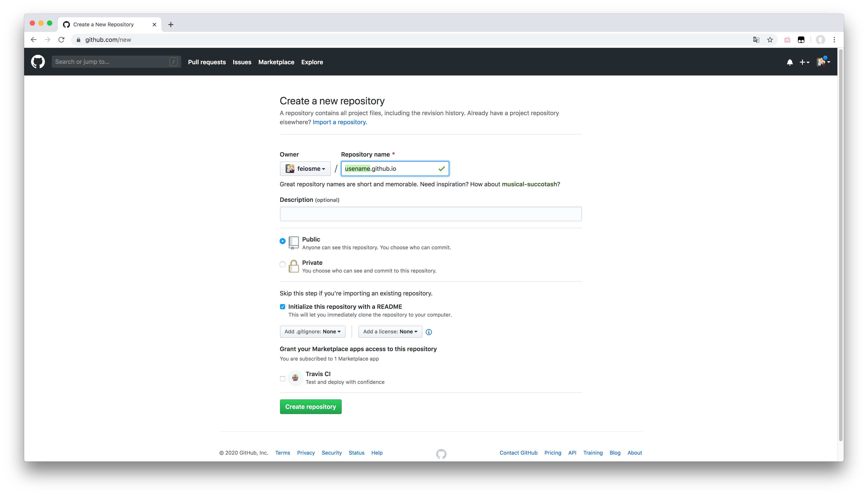Click the GitHub octocat logo in header

pos(38,62)
